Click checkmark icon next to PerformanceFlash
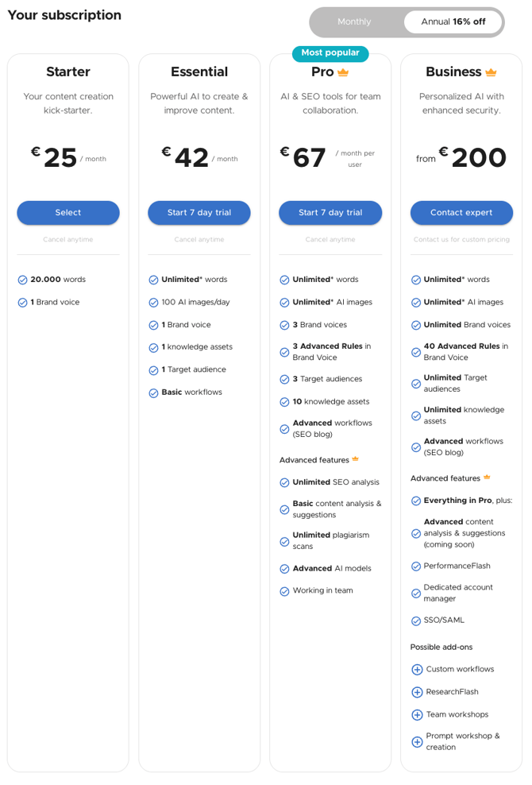 pos(416,567)
